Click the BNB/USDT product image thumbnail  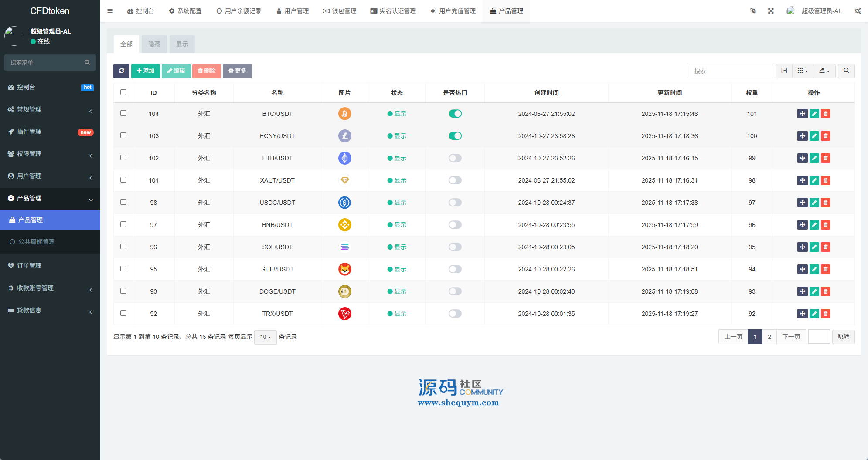coord(344,225)
